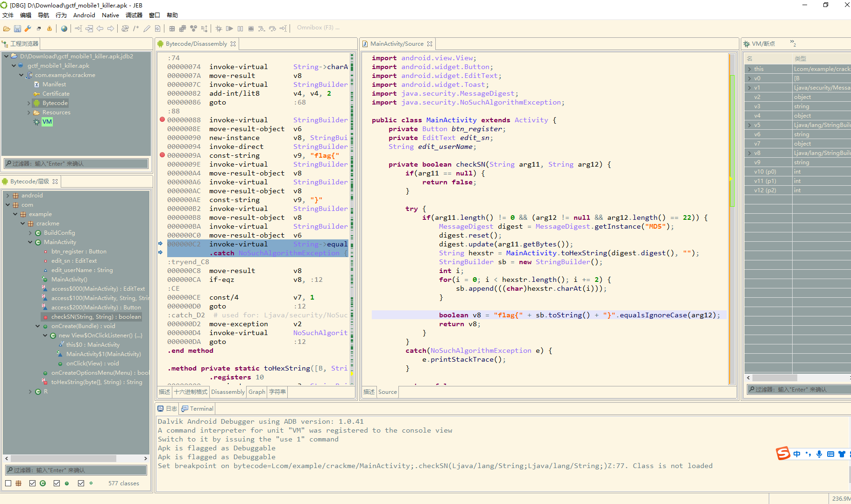Viewport: 851px width, 504px height.
Task: Click the debugger step into icon
Action: 262,28
